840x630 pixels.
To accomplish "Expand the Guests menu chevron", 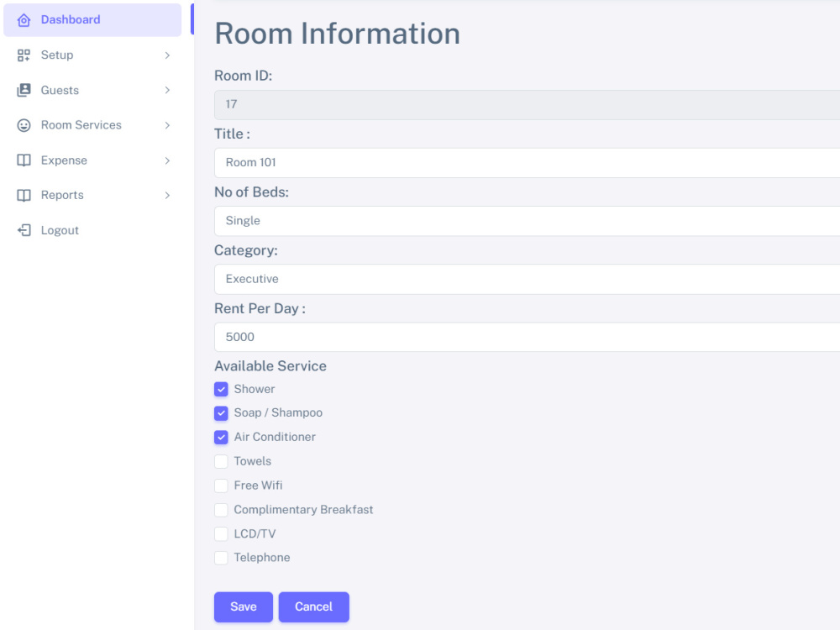I will point(167,90).
